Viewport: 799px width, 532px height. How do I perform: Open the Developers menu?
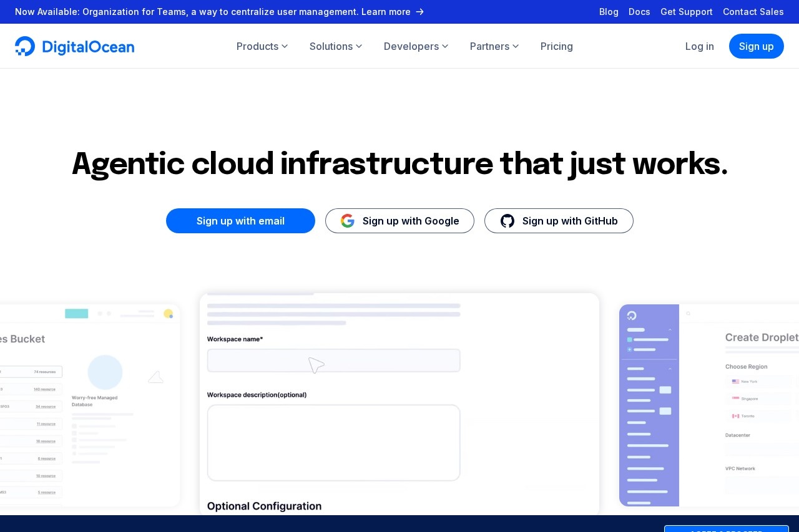(416, 46)
